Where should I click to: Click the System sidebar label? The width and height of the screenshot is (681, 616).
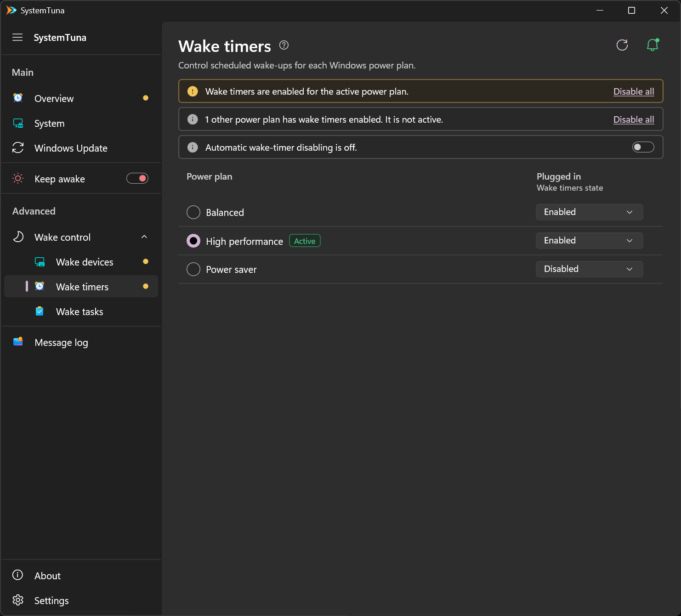(x=50, y=124)
